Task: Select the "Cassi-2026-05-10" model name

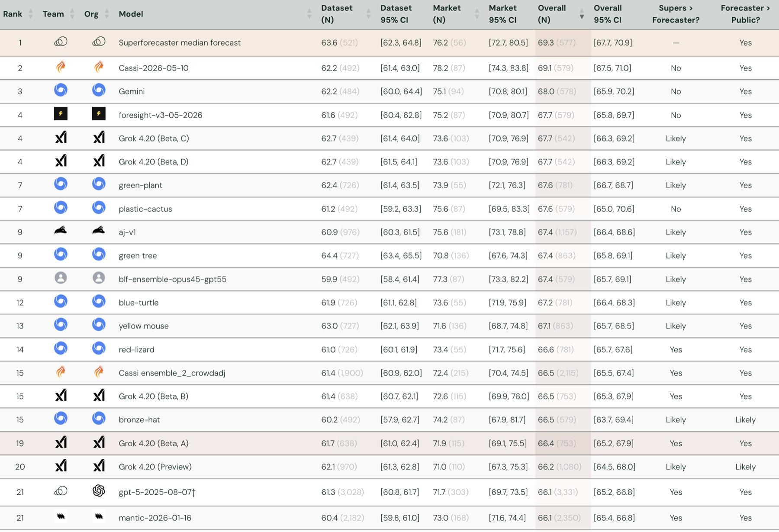Action: (x=154, y=68)
